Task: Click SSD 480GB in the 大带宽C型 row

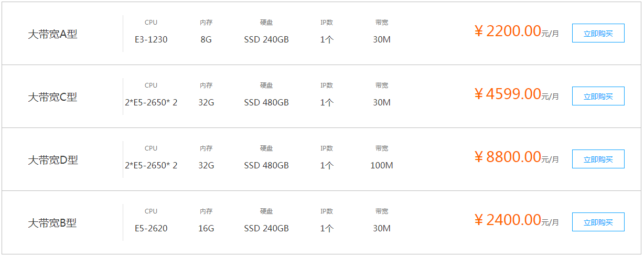Action: [266, 102]
